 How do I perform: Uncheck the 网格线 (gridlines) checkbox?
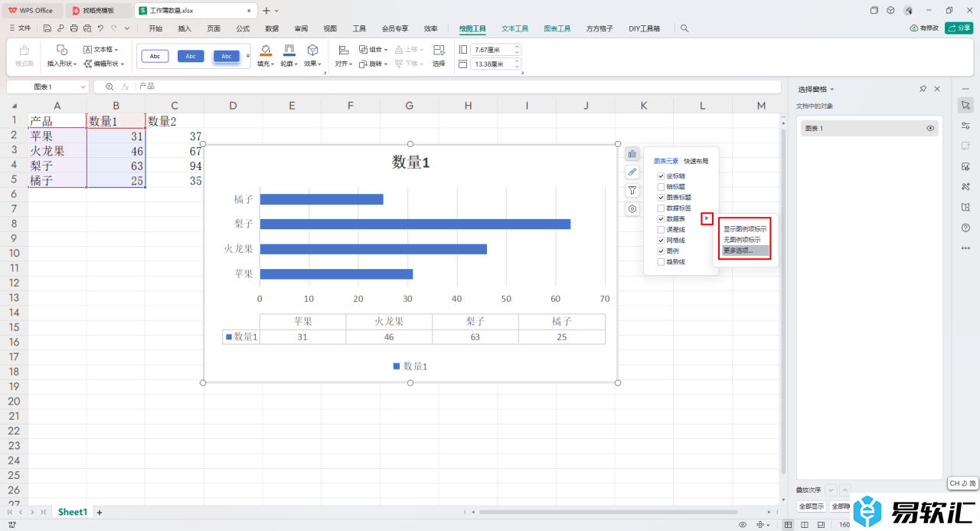[x=661, y=241]
